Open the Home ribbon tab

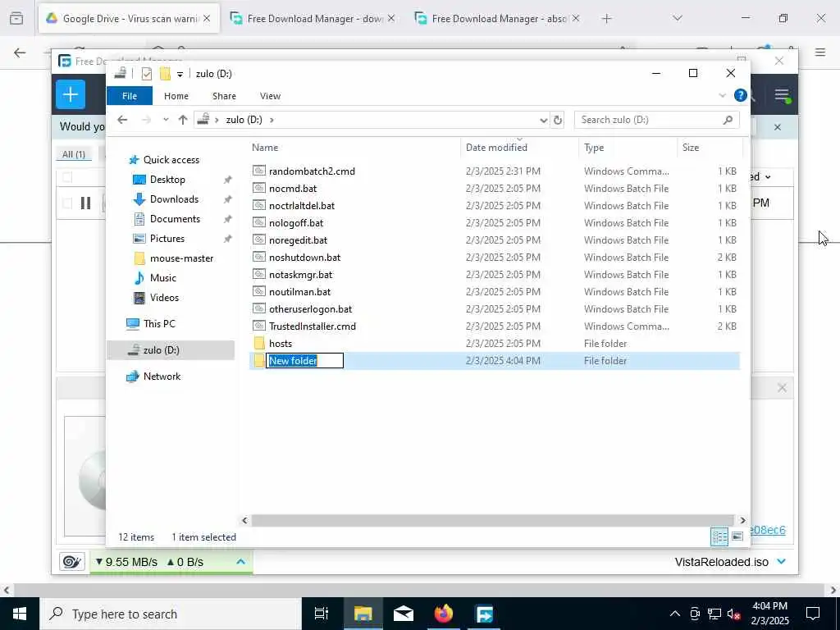point(176,96)
